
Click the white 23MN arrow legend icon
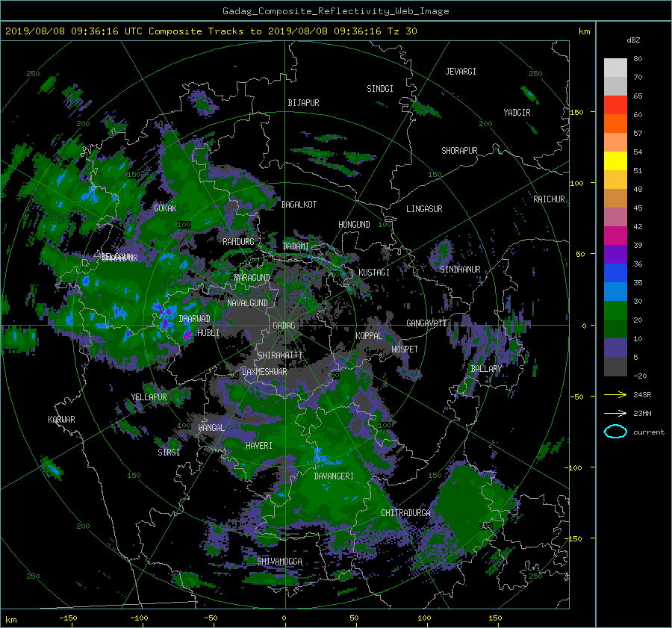[615, 413]
